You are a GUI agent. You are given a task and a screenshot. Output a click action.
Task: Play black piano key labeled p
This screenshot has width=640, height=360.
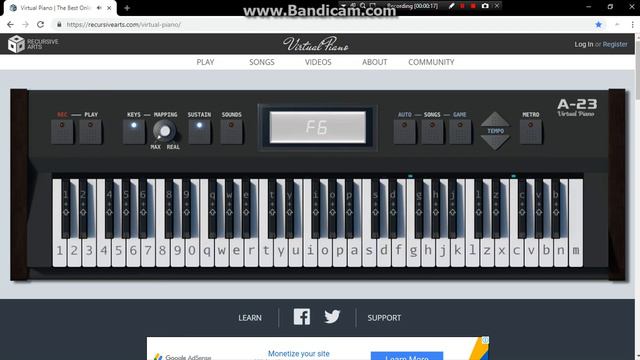click(x=349, y=208)
